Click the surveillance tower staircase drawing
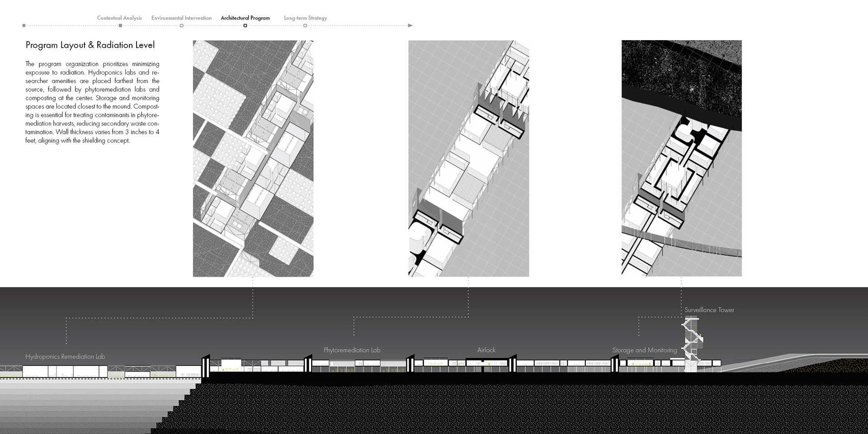This screenshot has width=868, height=434. 692,344
